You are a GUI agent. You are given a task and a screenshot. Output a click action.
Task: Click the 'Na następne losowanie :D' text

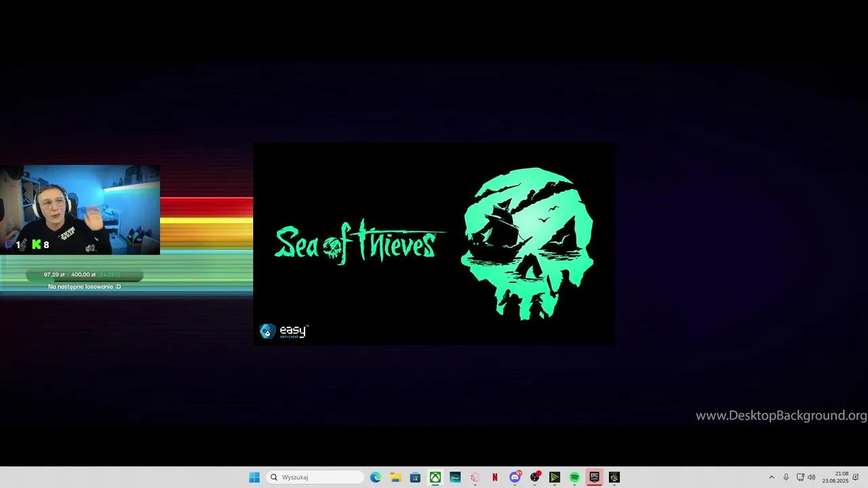tap(84, 287)
